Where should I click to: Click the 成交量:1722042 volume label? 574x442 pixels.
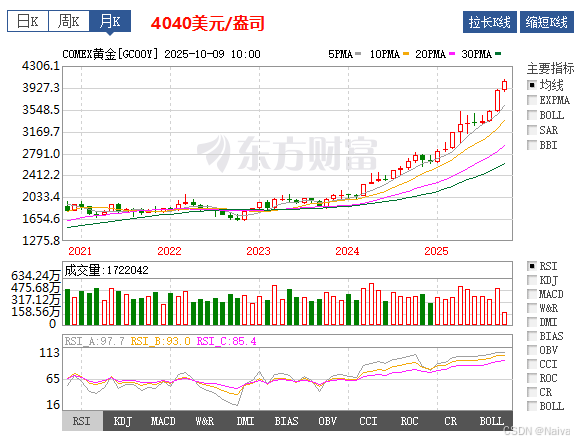[x=107, y=270]
